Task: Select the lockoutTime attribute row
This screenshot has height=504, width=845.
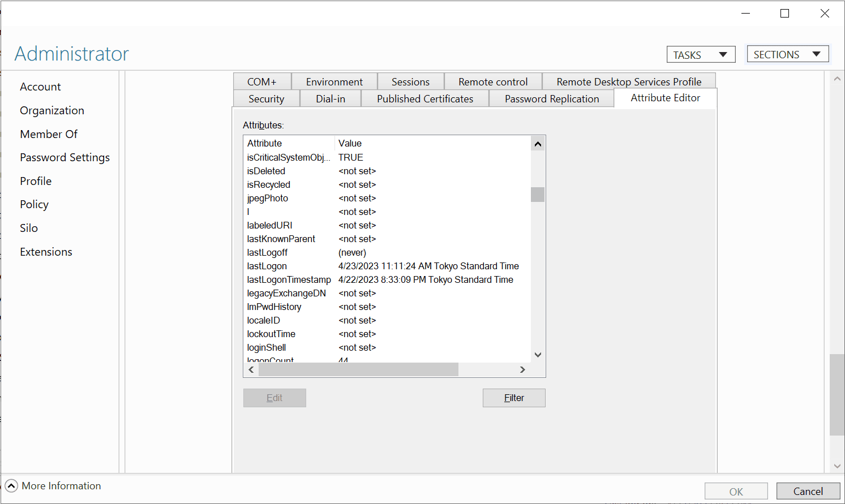Action: [x=387, y=334]
